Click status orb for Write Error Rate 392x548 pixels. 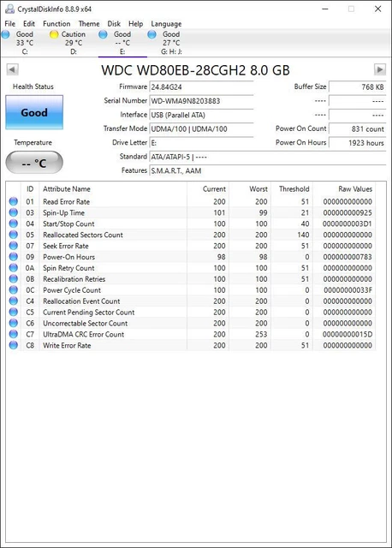click(x=14, y=345)
